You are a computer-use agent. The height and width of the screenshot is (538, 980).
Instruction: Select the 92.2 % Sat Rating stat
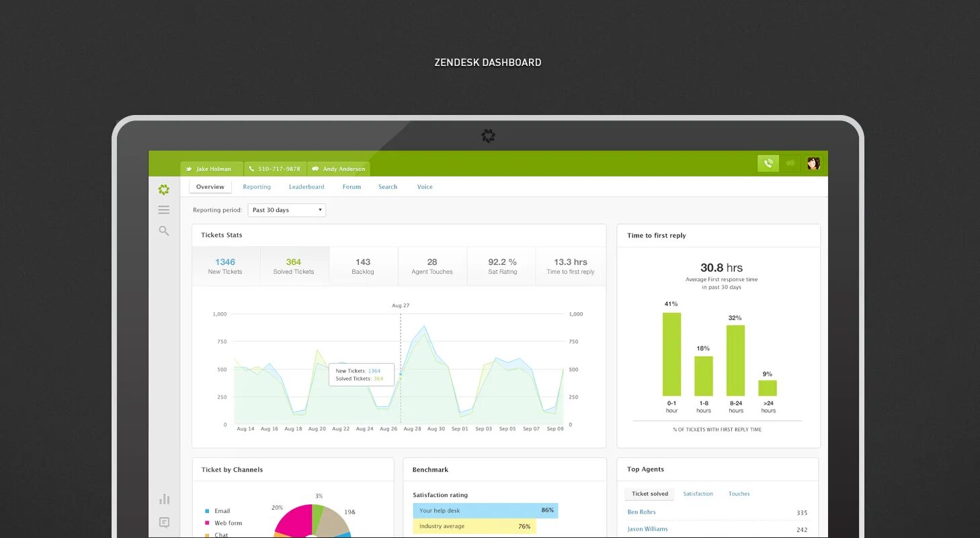[x=503, y=266]
